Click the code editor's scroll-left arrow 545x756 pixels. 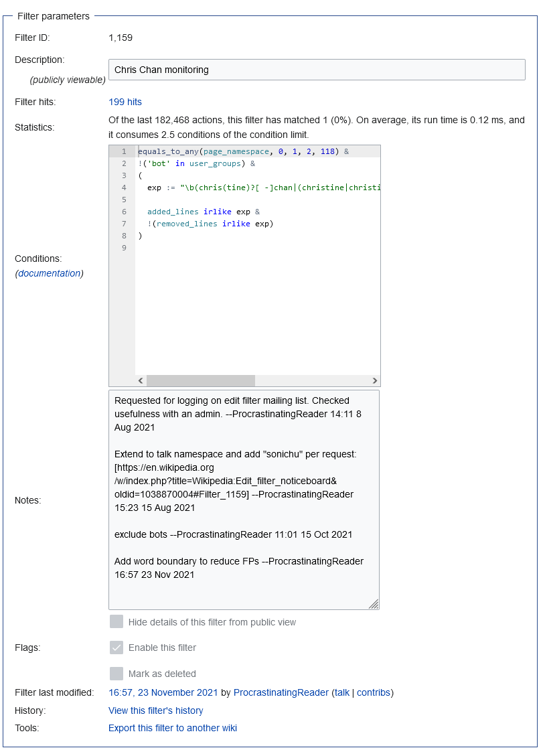point(141,380)
